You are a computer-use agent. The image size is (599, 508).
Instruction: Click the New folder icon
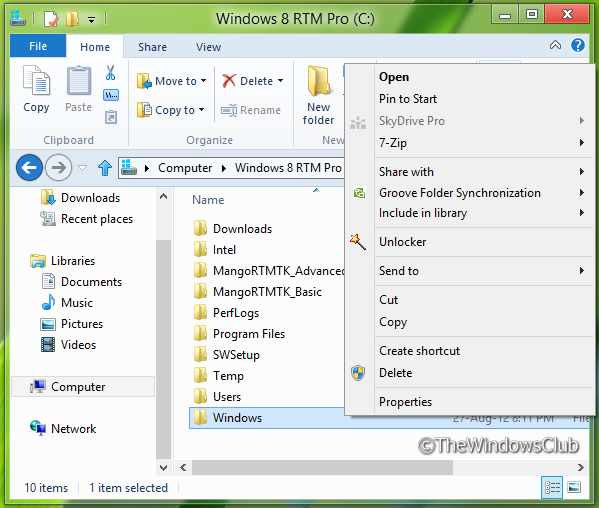[318, 81]
